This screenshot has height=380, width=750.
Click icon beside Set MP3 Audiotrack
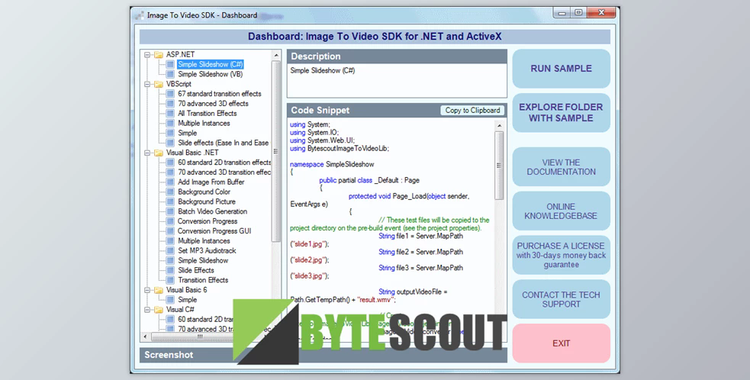click(x=170, y=251)
